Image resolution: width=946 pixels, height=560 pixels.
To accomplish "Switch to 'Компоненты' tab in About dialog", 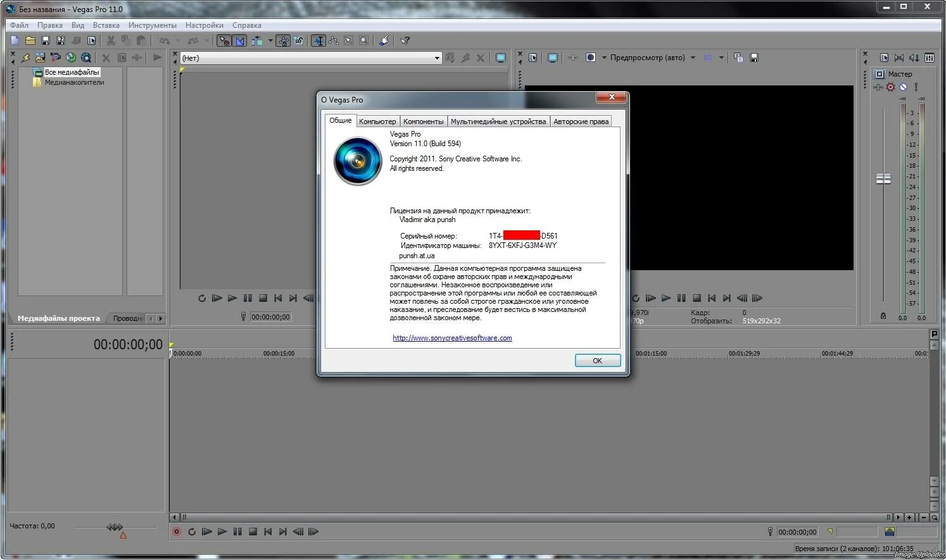I will pyautogui.click(x=423, y=121).
